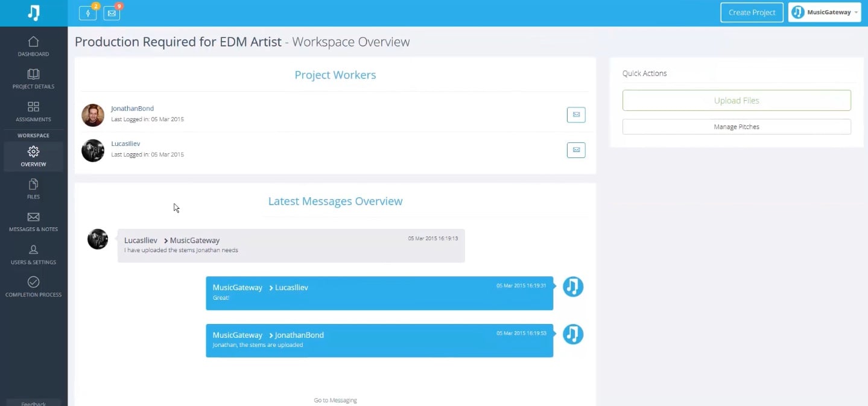Open the MusicGateway account dropdown

point(825,13)
